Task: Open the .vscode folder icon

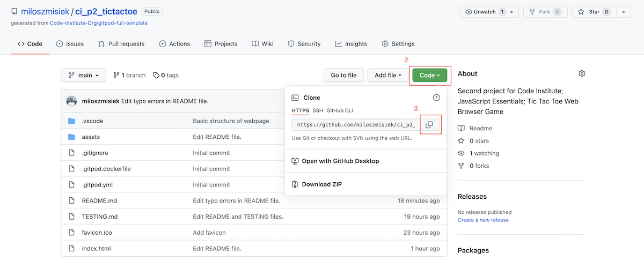Action: pos(71,121)
